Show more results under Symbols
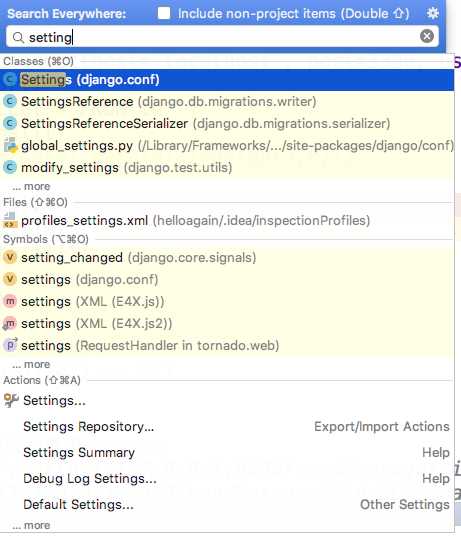Image resolution: width=461 pixels, height=537 pixels. coord(31,364)
